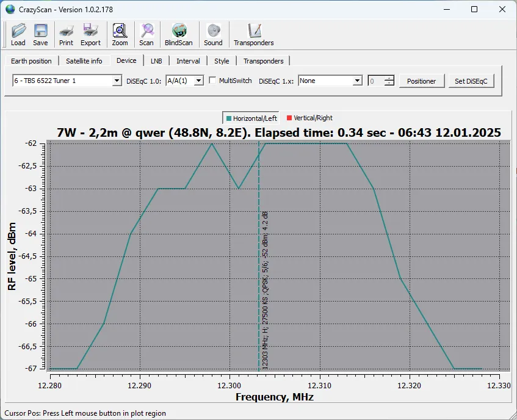Click the Export toolbar icon
The image size is (517, 420).
click(90, 34)
